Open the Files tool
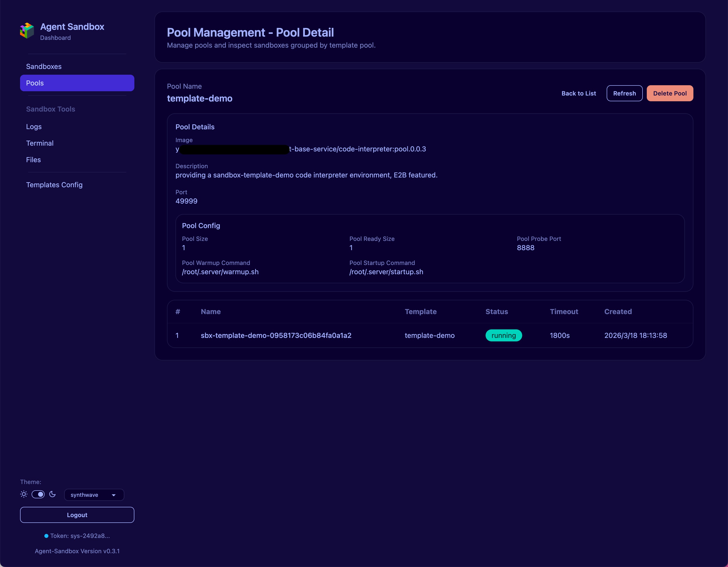 [33, 160]
